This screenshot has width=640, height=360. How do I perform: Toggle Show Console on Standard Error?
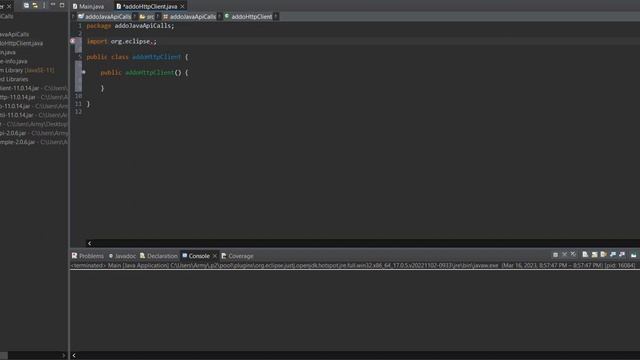point(622,255)
